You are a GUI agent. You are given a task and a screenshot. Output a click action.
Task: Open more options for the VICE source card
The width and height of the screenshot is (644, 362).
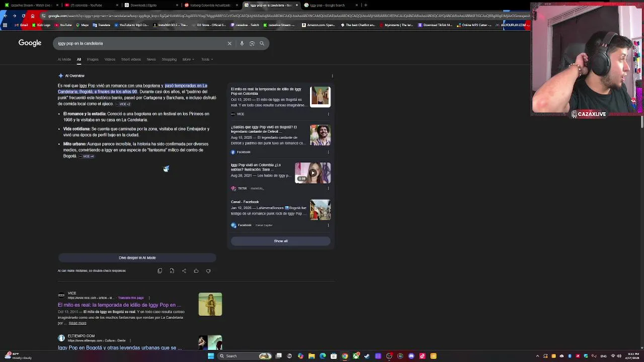click(328, 114)
